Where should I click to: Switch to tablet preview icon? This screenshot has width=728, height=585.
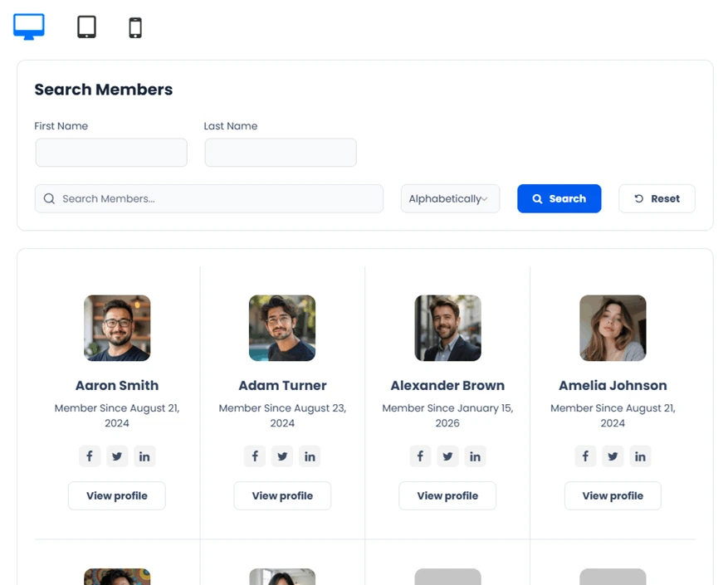[87, 27]
